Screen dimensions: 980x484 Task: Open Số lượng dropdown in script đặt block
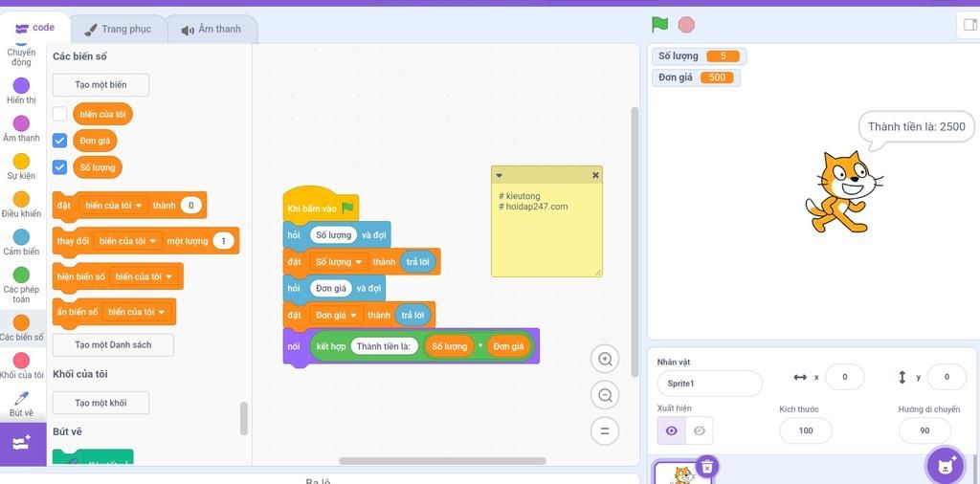pos(338,262)
